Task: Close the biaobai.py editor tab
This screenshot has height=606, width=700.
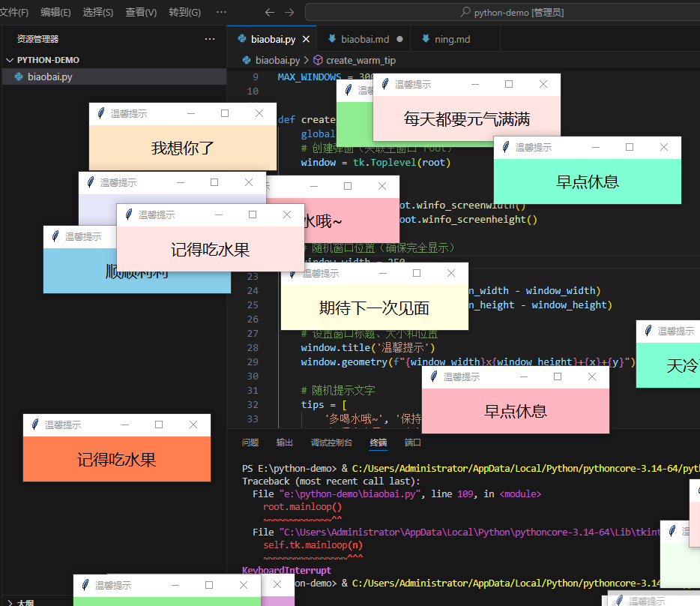Action: [x=307, y=39]
